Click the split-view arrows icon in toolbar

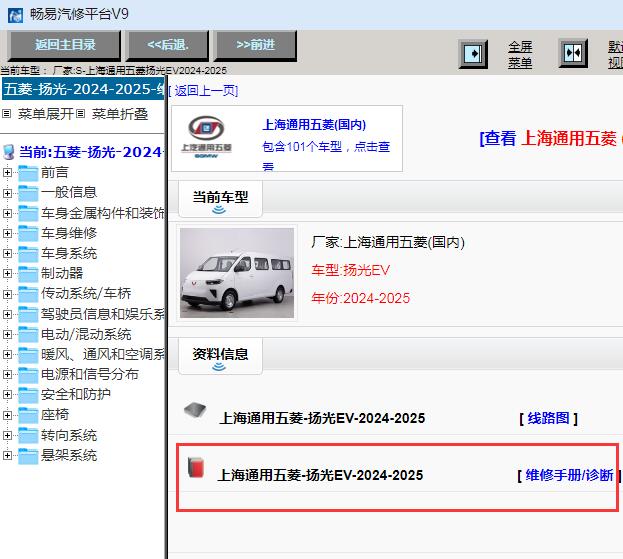pos(573,53)
